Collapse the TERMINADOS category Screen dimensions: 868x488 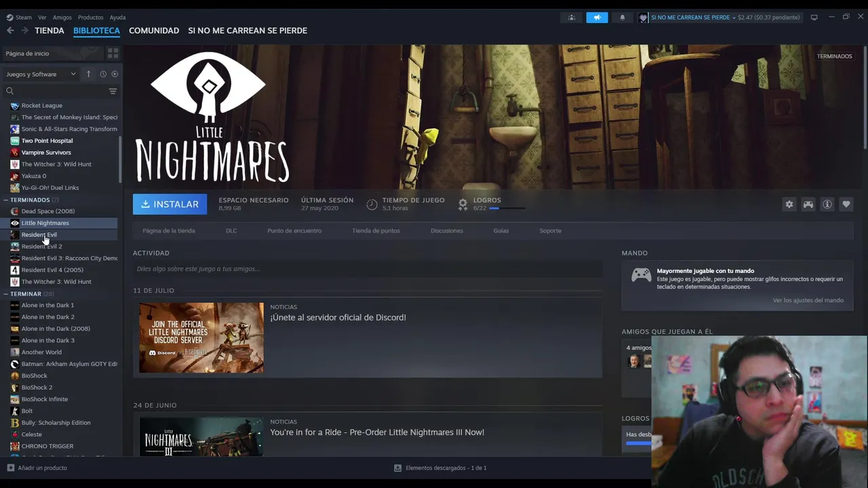[5, 200]
